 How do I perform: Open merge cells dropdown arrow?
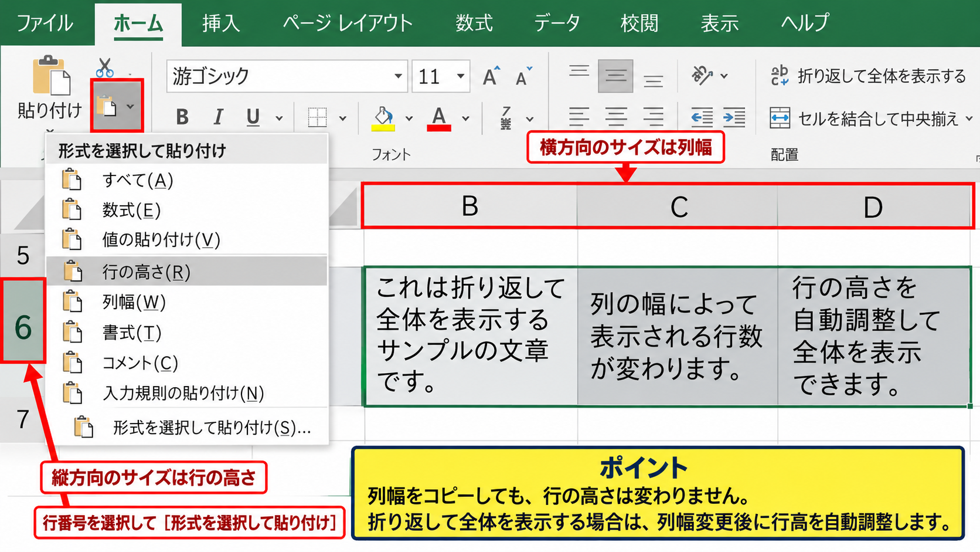(969, 118)
